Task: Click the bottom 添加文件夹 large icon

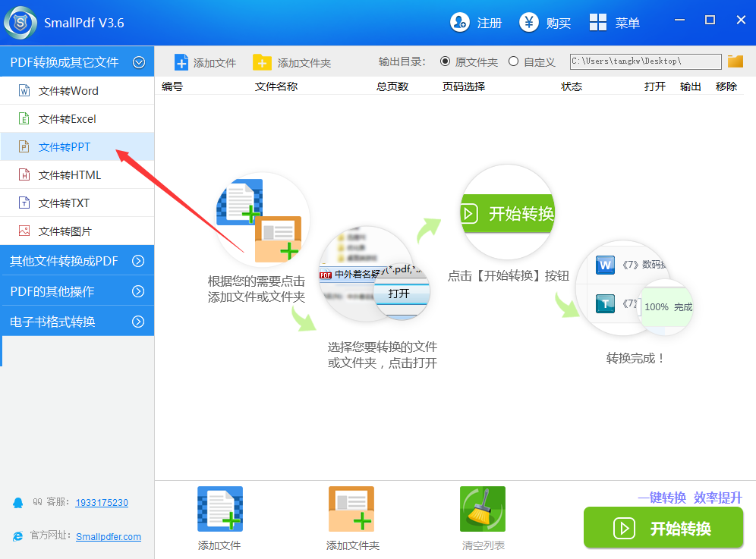Action: tap(351, 509)
